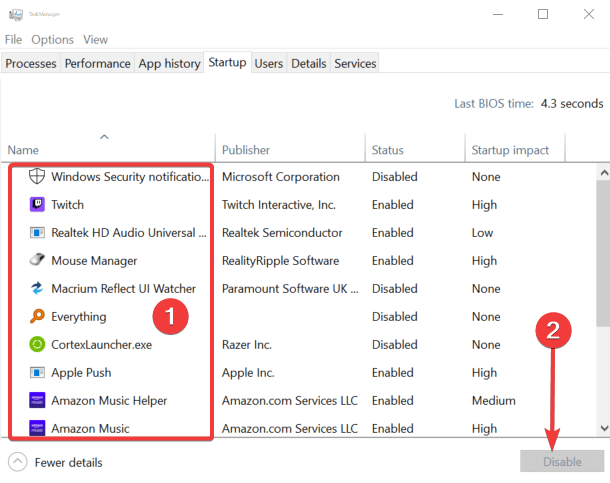
Task: Select the Apple Push entry name
Action: (x=81, y=373)
